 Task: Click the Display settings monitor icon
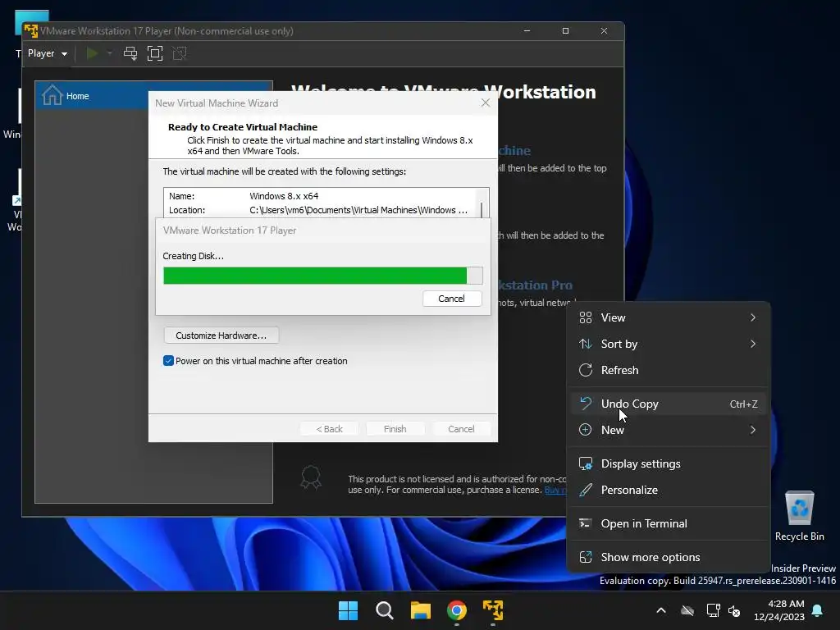click(586, 463)
